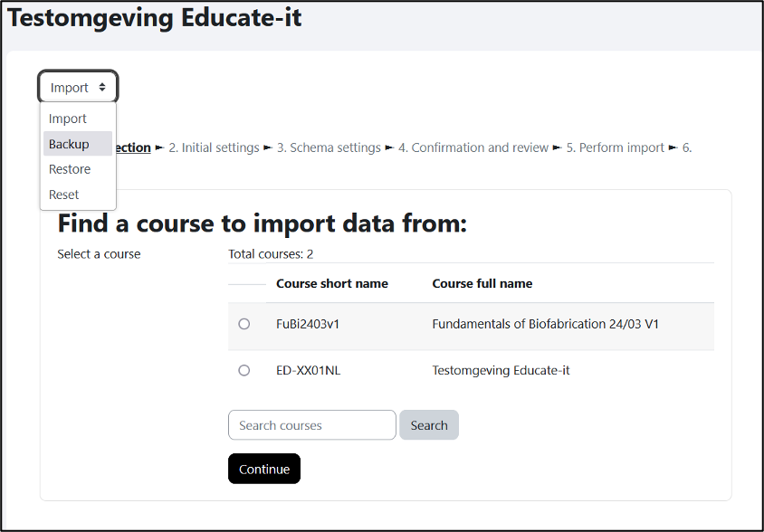Click the black Continue button
The image size is (764, 532).
coord(264,469)
